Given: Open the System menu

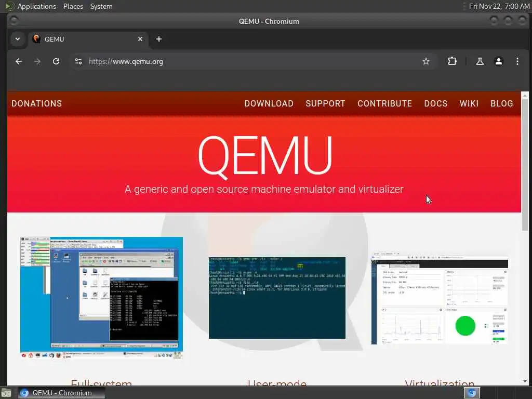Looking at the screenshot, I should tap(101, 6).
